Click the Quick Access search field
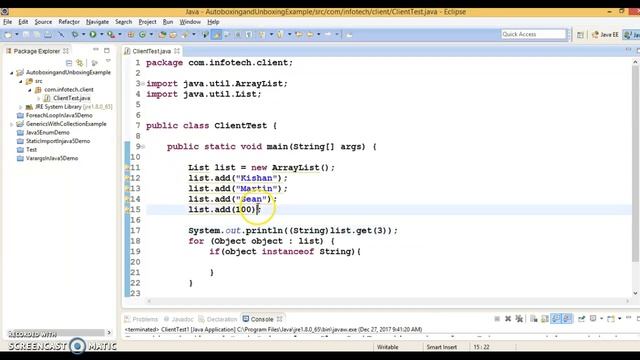Viewport: 640px width, 360px height. pyautogui.click(x=533, y=34)
